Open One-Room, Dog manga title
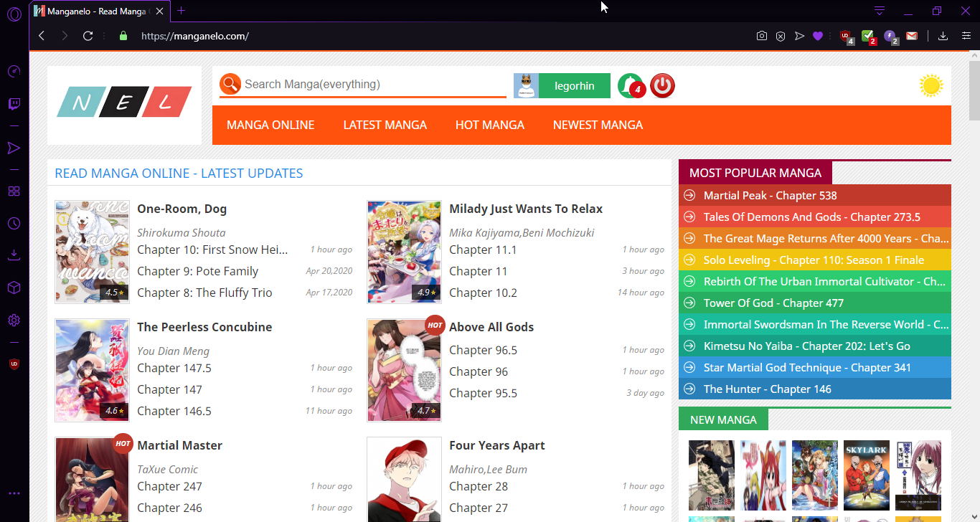Screen dimensions: 980x522 click(x=182, y=209)
